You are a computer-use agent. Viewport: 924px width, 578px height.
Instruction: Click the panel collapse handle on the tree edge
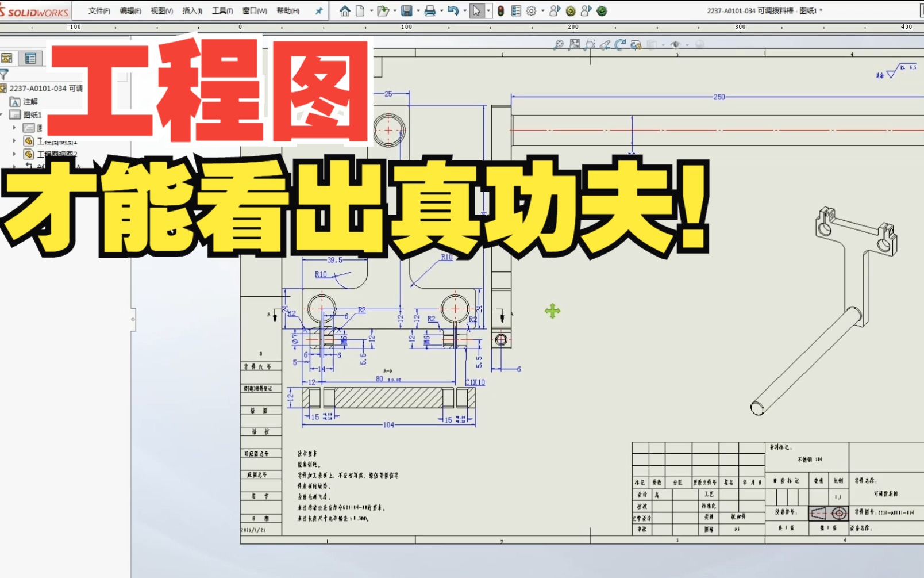click(133, 319)
